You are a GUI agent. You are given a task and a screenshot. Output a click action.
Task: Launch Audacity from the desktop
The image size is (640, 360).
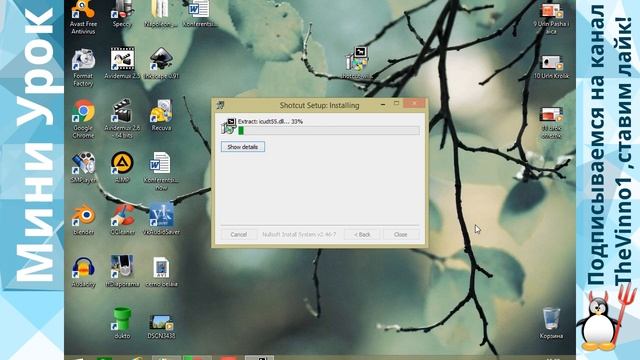tap(83, 272)
